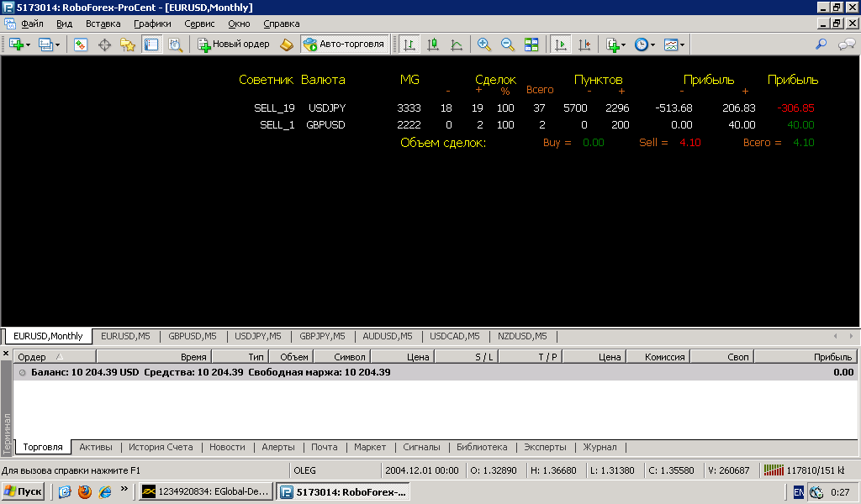
Task: Switch to USDCAD,M5 chart tab
Action: (455, 336)
